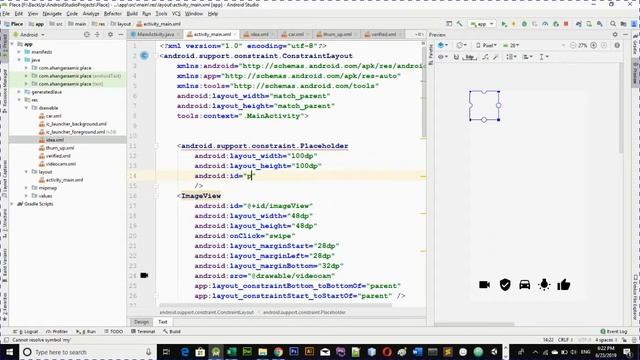This screenshot has width=640, height=360.
Task: Select the Placeholder box in preview
Action: click(x=484, y=106)
